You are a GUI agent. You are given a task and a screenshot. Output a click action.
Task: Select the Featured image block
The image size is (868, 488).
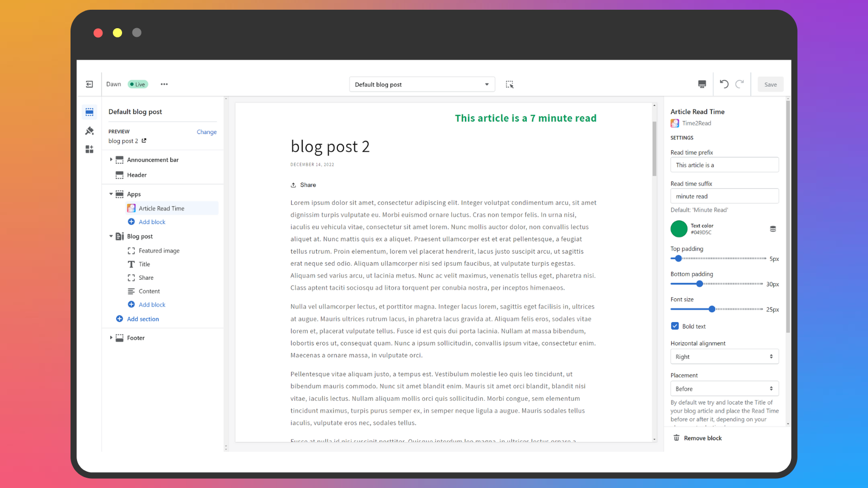tap(158, 250)
